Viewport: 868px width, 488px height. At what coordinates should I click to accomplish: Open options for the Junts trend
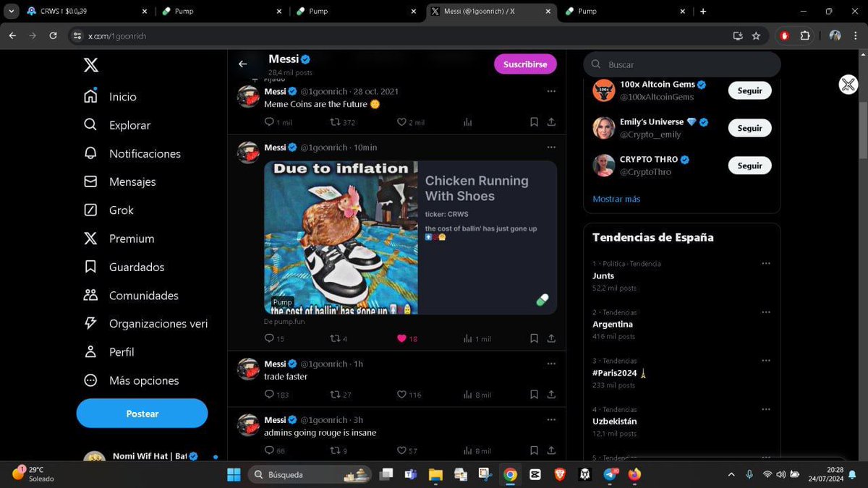click(x=766, y=263)
